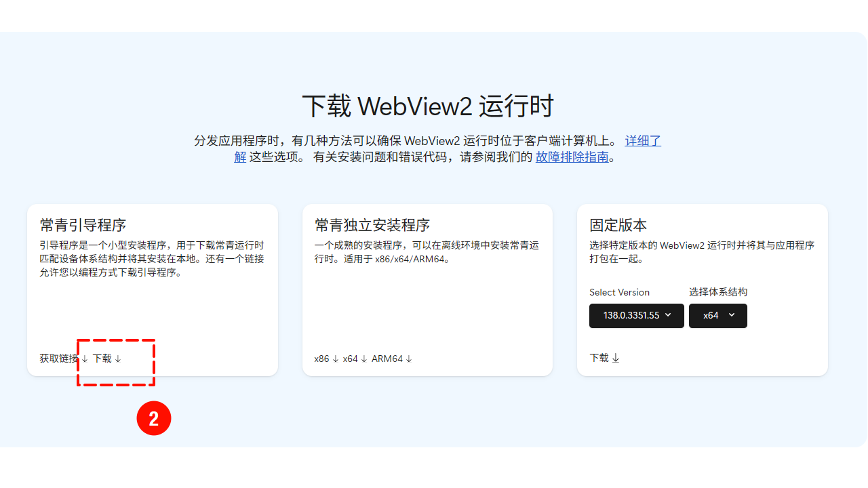Click the 固定版本 card heading
The height and width of the screenshot is (488, 868).
click(x=618, y=225)
